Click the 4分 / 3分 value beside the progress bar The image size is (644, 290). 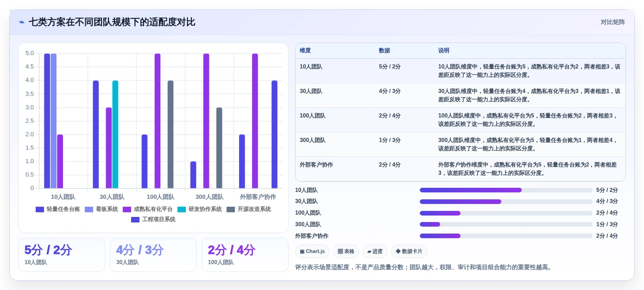607,202
